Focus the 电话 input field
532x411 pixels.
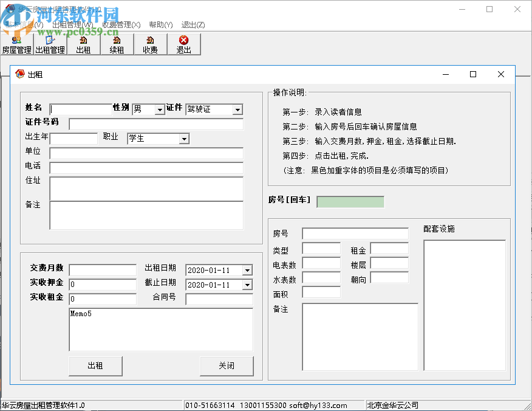[x=146, y=168]
